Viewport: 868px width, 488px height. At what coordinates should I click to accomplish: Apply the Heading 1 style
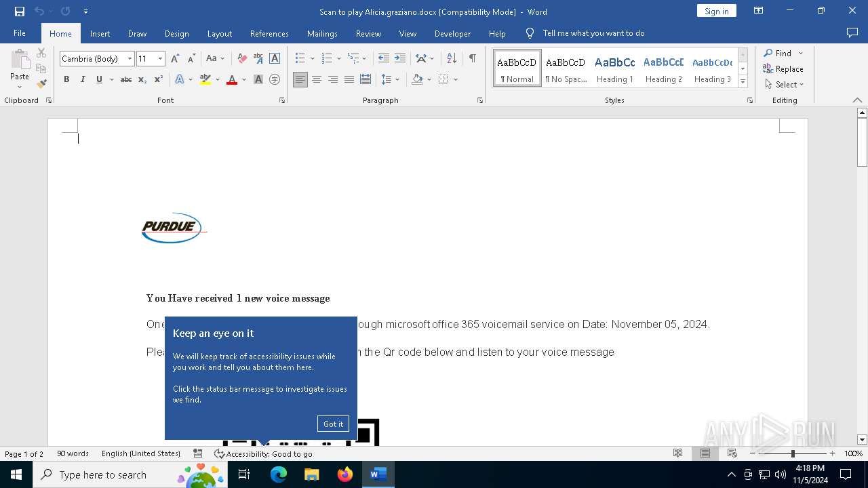(x=615, y=68)
